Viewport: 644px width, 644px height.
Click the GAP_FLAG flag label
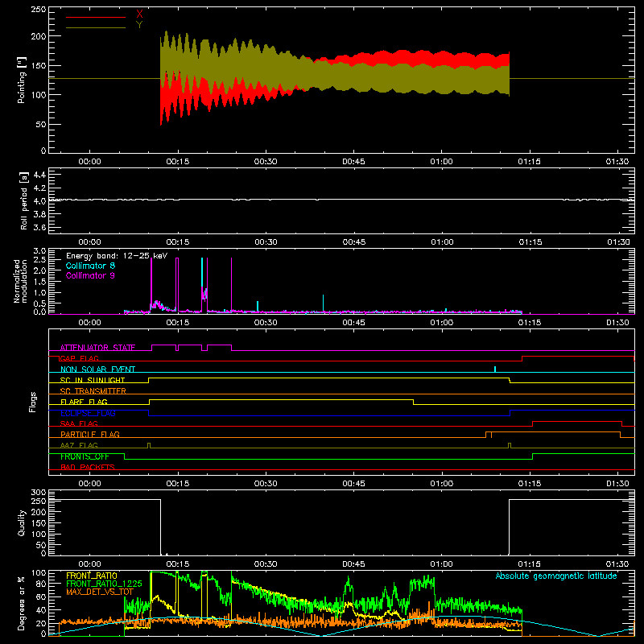pyautogui.click(x=79, y=358)
